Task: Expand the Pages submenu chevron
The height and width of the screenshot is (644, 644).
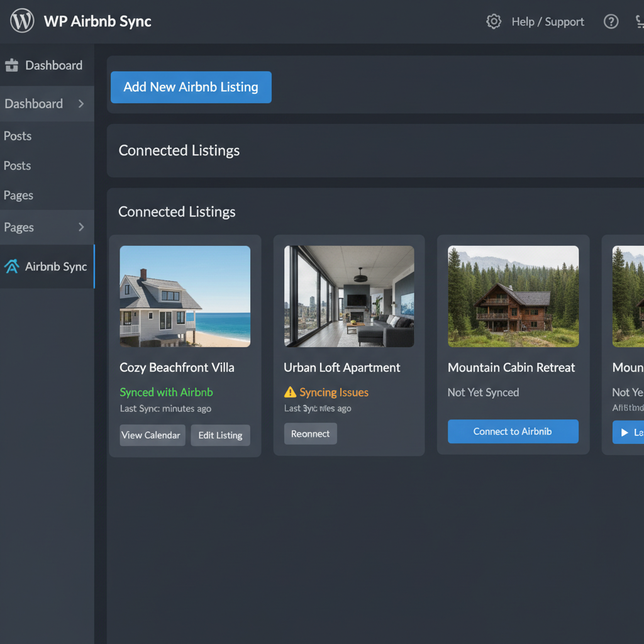Action: click(81, 227)
